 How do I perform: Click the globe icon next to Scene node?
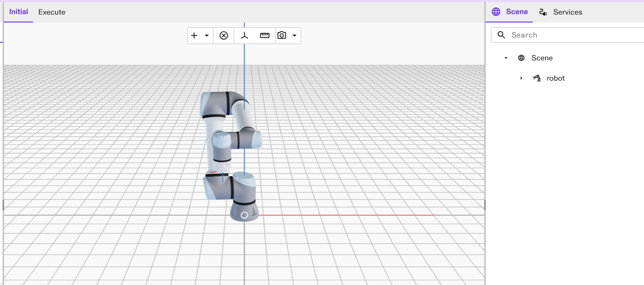coord(521,57)
